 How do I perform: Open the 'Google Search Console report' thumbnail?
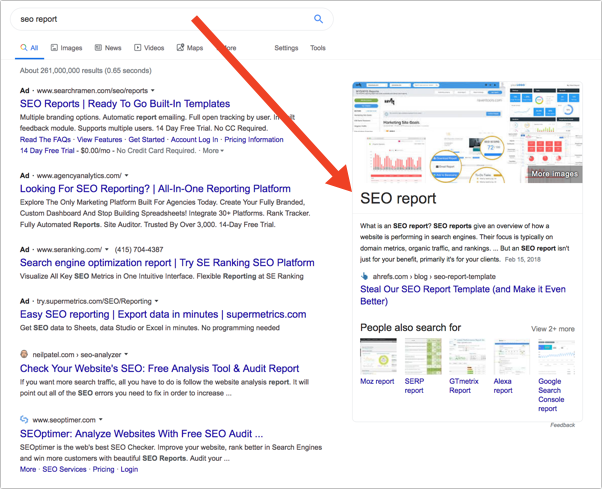pyautogui.click(x=557, y=356)
